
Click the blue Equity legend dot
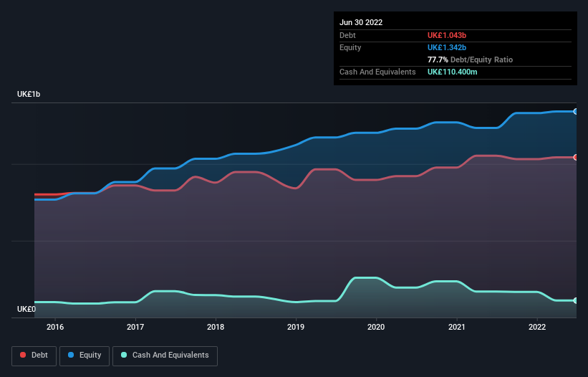tap(71, 355)
